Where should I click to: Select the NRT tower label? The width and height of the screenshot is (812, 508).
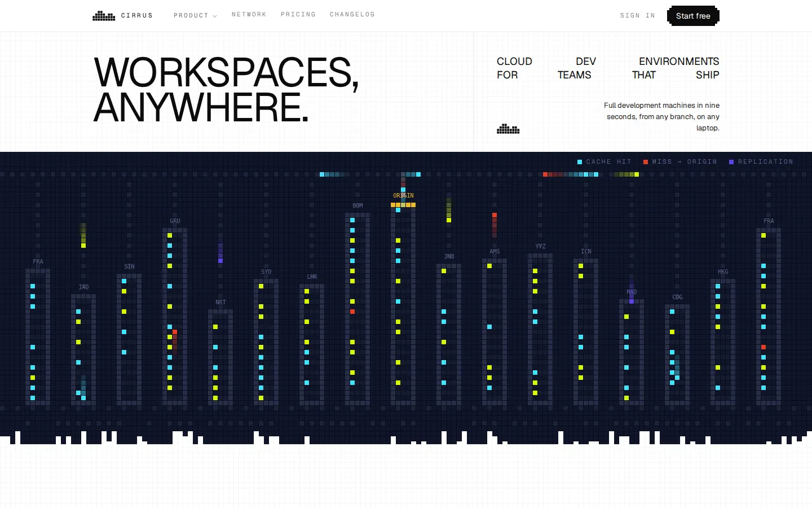pyautogui.click(x=220, y=303)
